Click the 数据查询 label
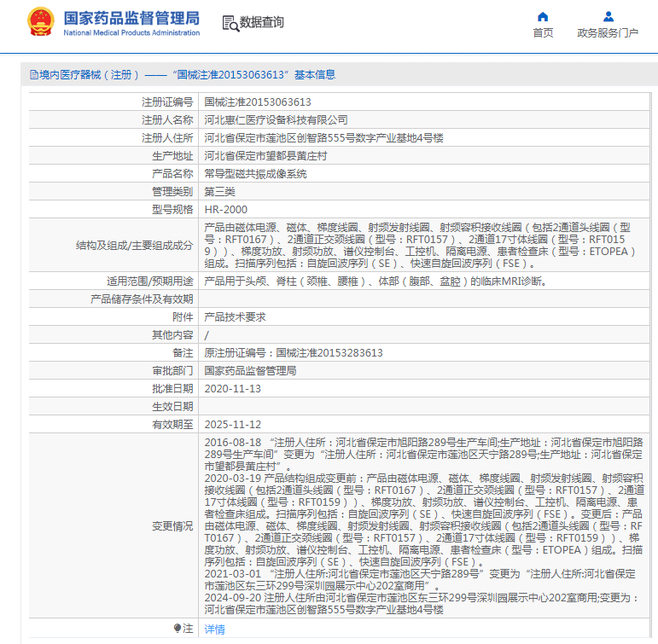The width and height of the screenshot is (658, 644). coord(261,22)
